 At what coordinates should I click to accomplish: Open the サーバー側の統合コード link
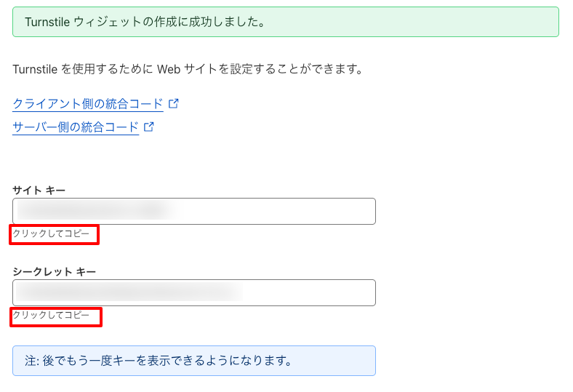(x=76, y=127)
